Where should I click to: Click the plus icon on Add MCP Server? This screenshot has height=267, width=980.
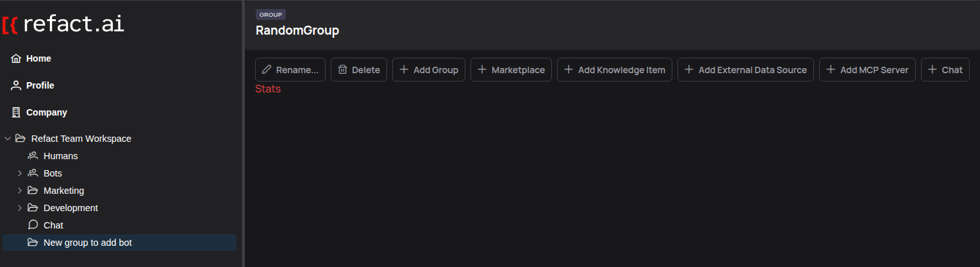(x=831, y=70)
